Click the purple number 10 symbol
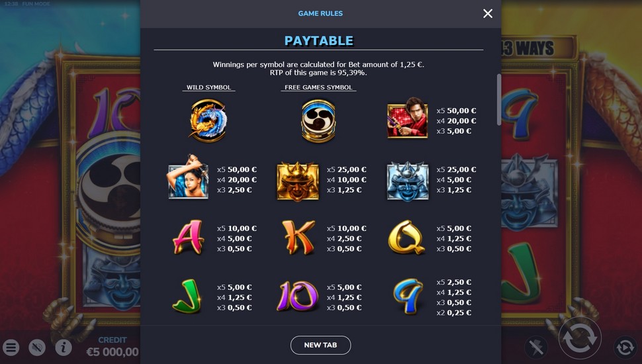This screenshot has height=364, width=642. click(298, 296)
